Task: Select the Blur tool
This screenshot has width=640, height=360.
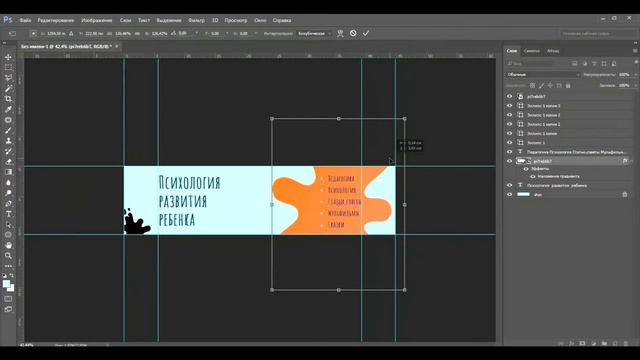Action: (8, 182)
